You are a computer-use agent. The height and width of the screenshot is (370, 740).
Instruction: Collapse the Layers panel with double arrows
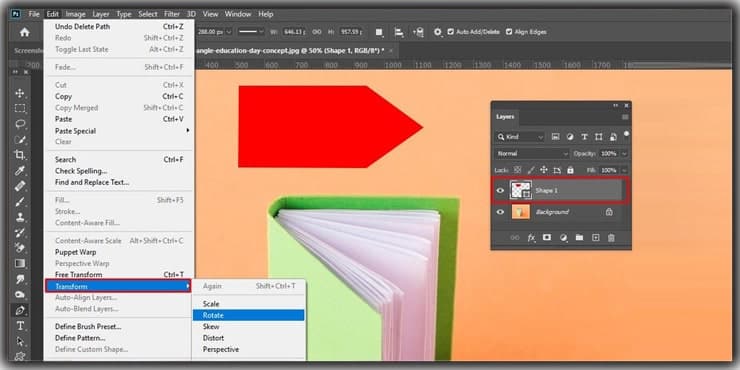pos(615,105)
